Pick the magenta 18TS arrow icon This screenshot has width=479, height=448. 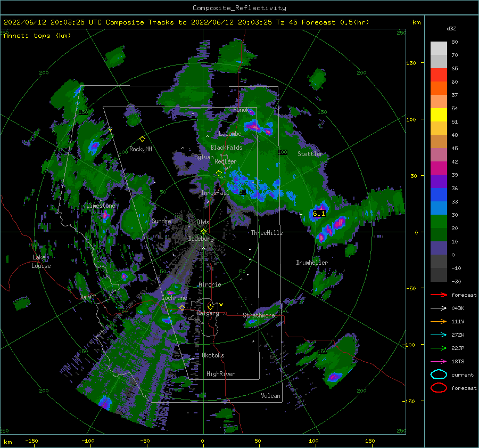[439, 362]
